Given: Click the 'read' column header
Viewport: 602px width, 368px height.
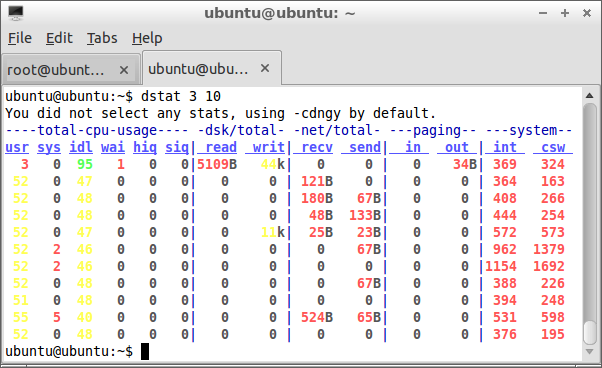Looking at the screenshot, I should [x=221, y=147].
